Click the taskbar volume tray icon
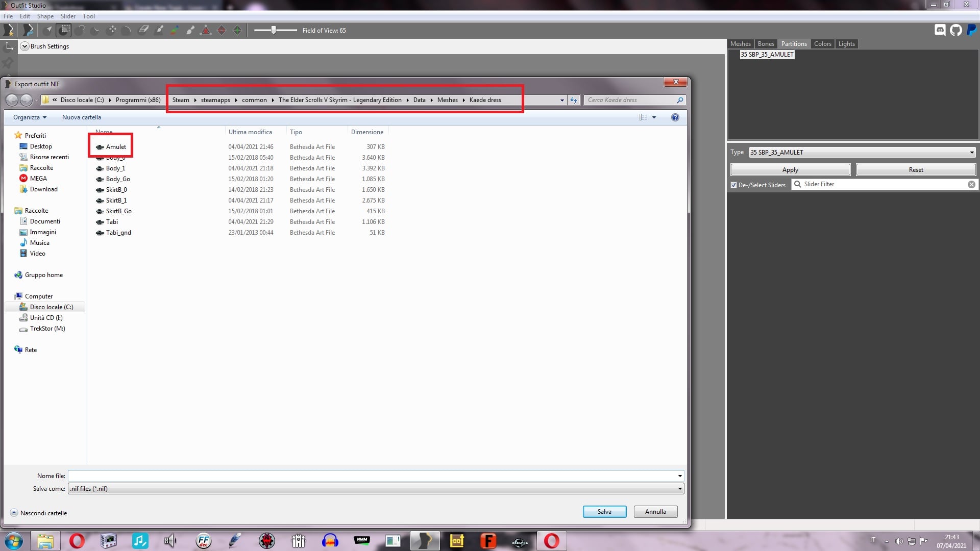Viewport: 980px width, 551px height. click(899, 541)
